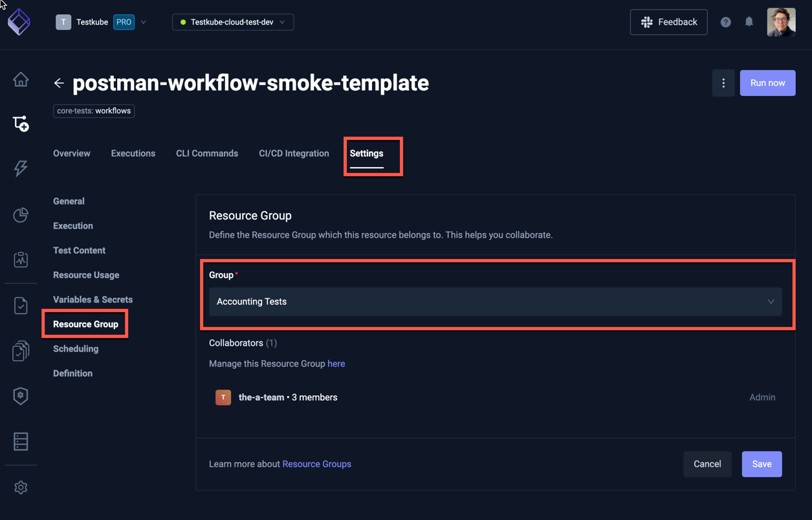The width and height of the screenshot is (812, 520).
Task: Open the server-style executors icon
Action: (x=21, y=441)
